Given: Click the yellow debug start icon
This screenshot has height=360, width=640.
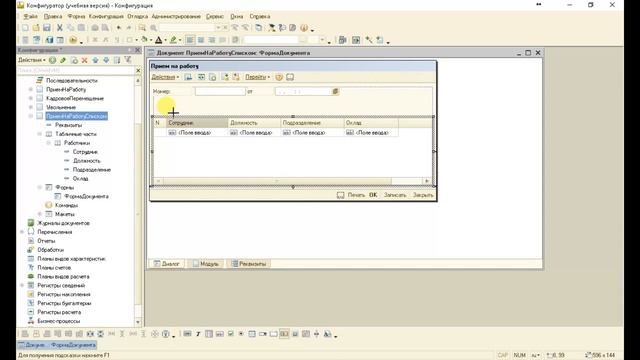Looking at the screenshot, I should click(73, 40).
